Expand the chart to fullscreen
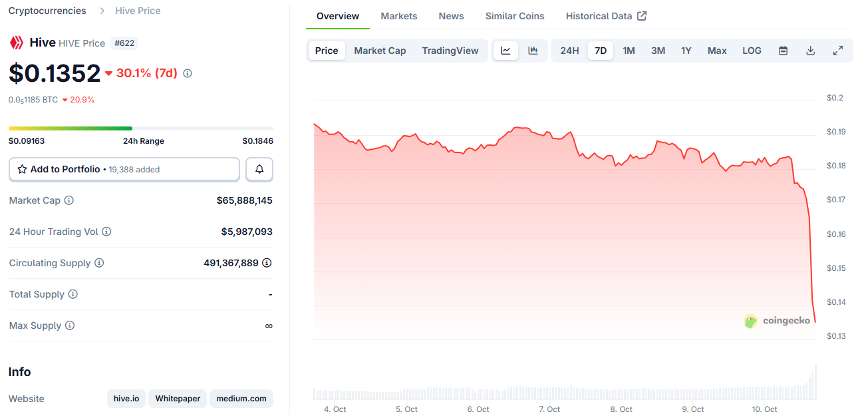This screenshot has height=414, width=868. tap(838, 51)
